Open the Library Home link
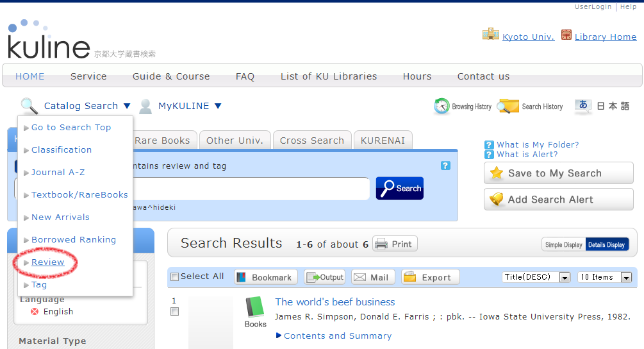 [606, 37]
